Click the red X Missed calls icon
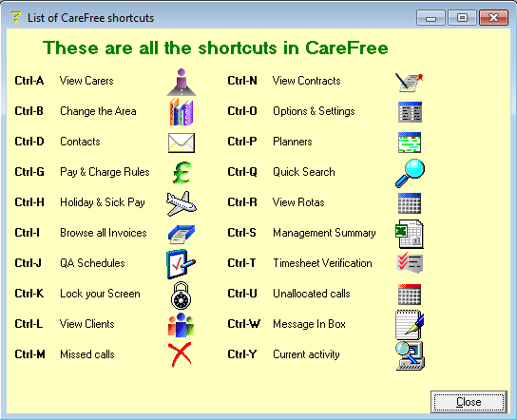The height and width of the screenshot is (420, 517). point(180,354)
